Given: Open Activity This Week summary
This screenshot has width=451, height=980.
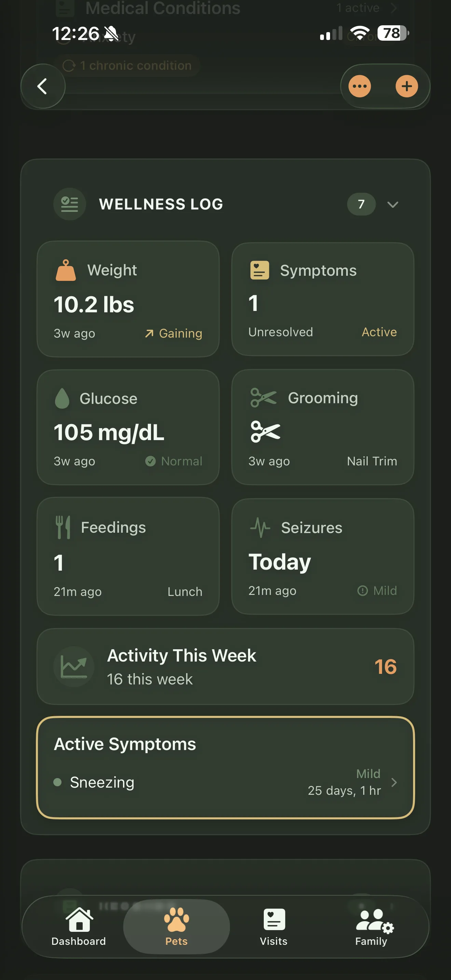Looking at the screenshot, I should [x=225, y=667].
